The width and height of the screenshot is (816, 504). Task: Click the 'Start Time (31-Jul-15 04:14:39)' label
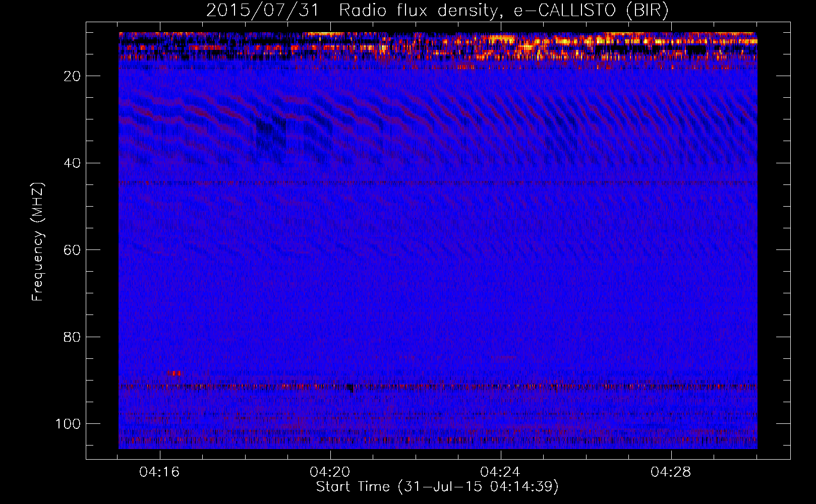[437, 487]
